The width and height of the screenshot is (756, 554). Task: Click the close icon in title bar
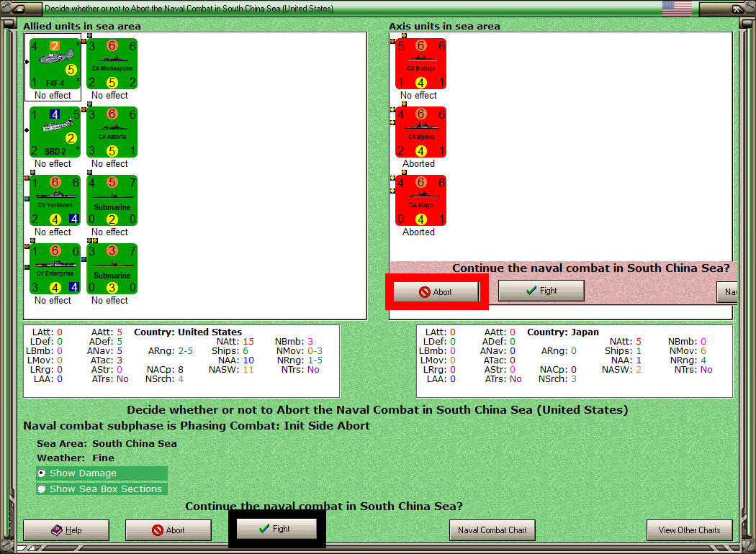pos(737,9)
